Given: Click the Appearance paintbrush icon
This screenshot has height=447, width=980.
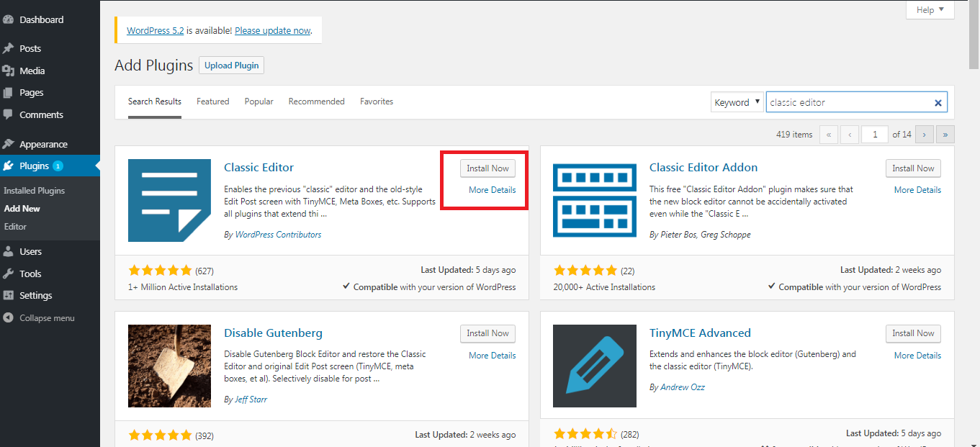Looking at the screenshot, I should [x=9, y=144].
